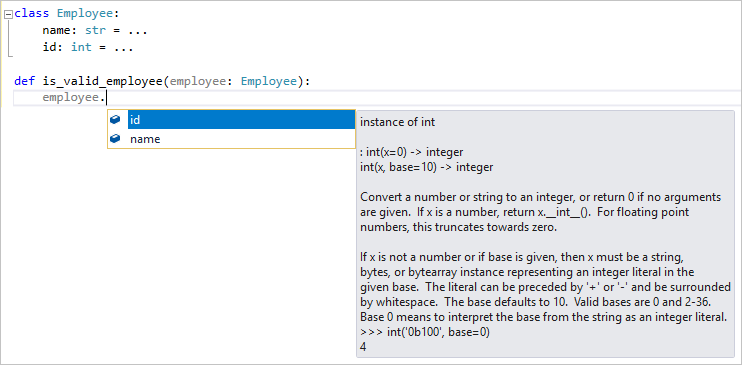Viewport: 742px width, 365px height.
Task: Click the field icon beside name suggestion
Action: [115, 139]
